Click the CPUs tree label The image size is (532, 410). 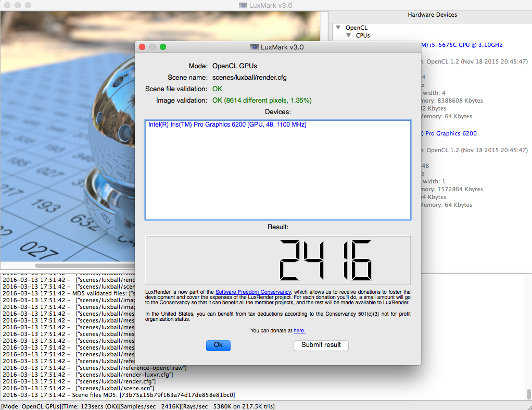[x=363, y=35]
